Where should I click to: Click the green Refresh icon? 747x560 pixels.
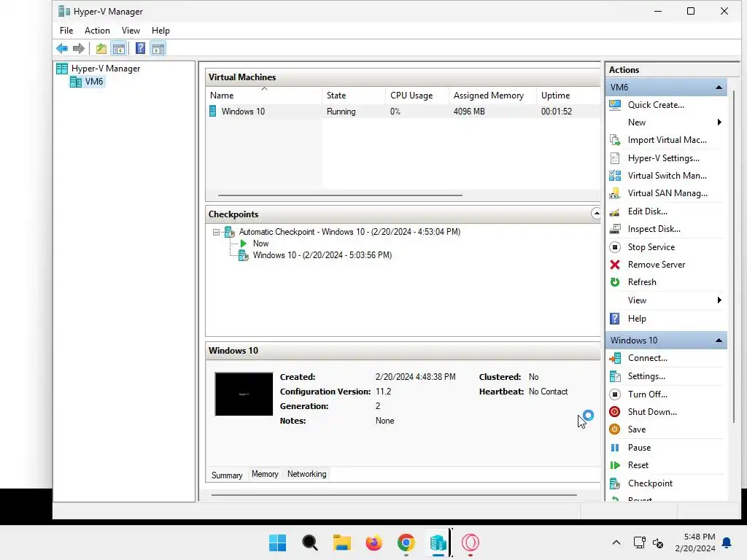tap(615, 282)
